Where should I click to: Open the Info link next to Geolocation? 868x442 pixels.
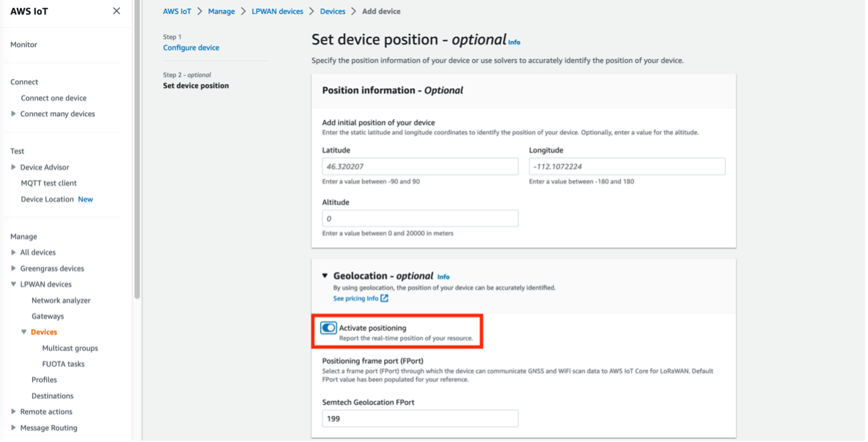point(443,277)
